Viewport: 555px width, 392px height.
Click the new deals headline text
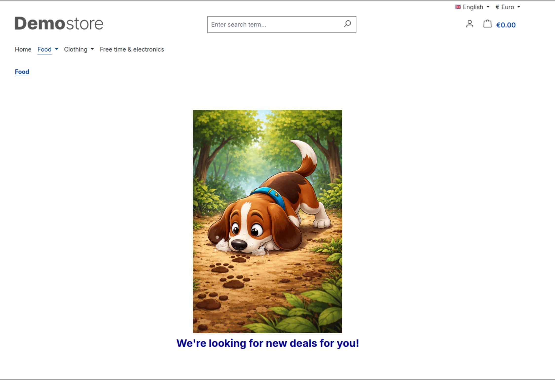coord(267,343)
